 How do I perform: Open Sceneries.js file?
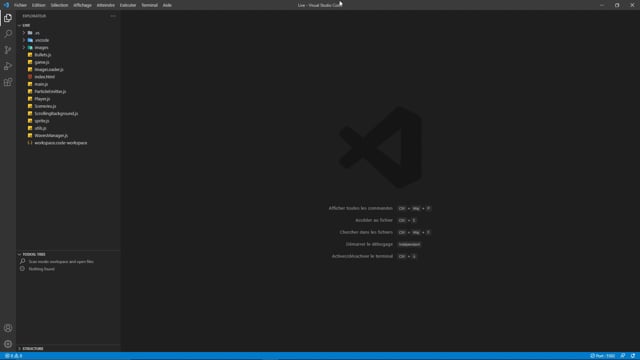pos(68,106)
